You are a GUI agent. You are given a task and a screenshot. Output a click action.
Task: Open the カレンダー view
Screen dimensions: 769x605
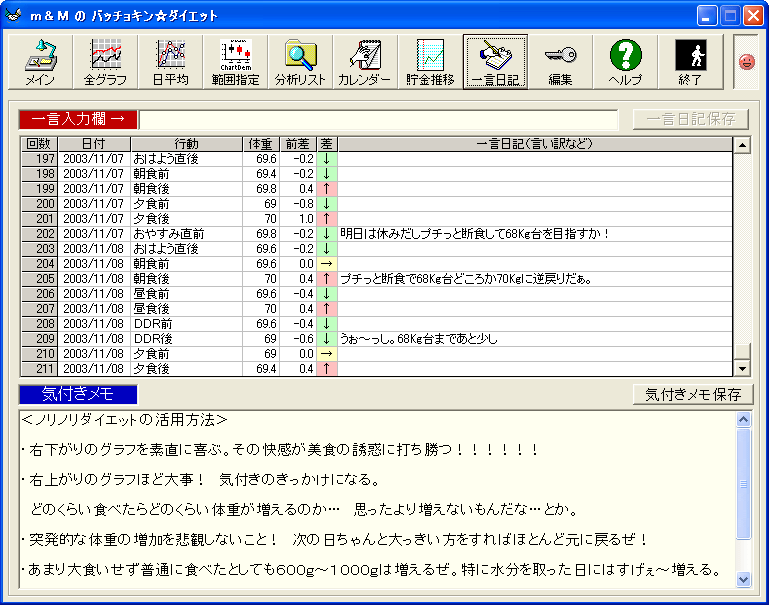pos(364,62)
